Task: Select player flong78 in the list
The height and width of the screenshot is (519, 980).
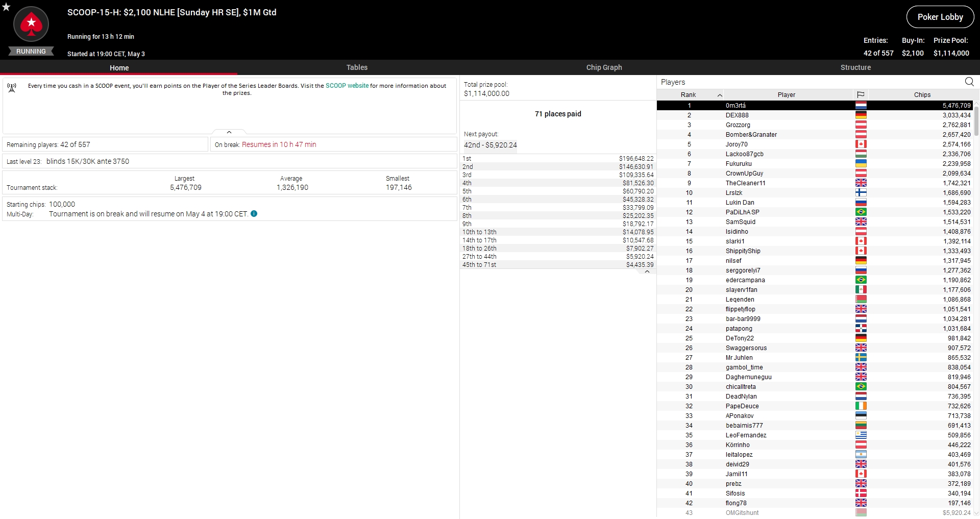Action: pyautogui.click(x=815, y=503)
